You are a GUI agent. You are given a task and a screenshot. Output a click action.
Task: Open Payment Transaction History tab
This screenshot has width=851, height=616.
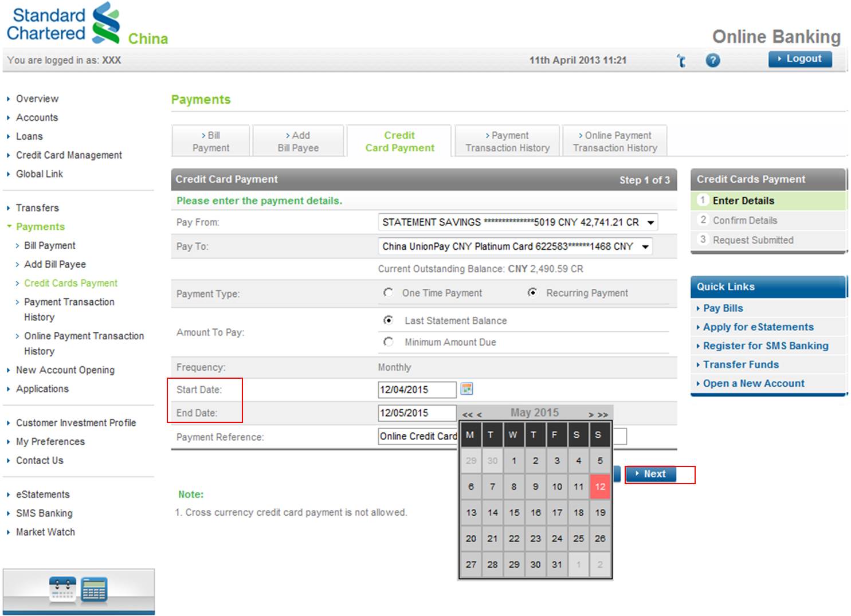coord(507,141)
